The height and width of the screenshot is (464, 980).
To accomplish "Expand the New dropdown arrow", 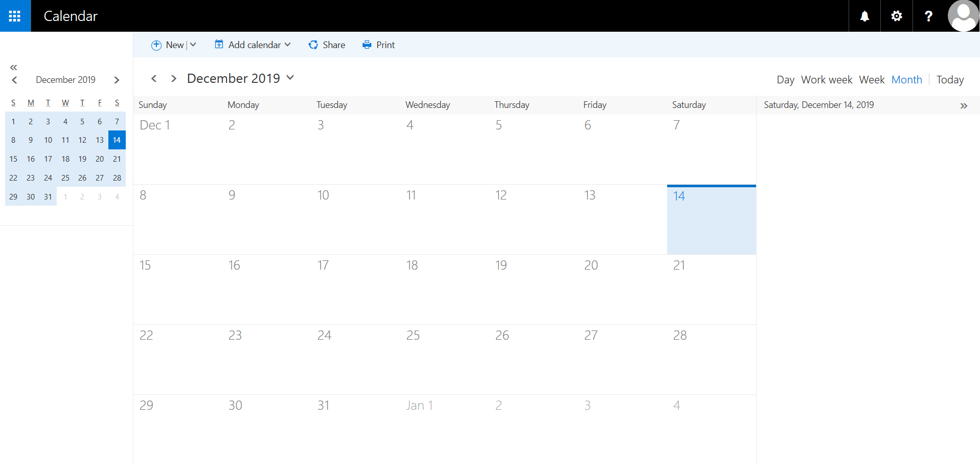I will pyautogui.click(x=193, y=45).
